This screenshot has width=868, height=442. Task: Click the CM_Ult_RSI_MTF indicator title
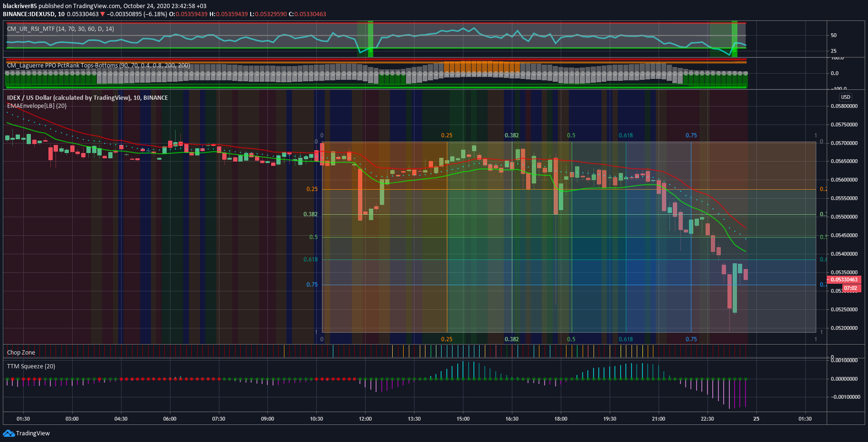point(60,29)
